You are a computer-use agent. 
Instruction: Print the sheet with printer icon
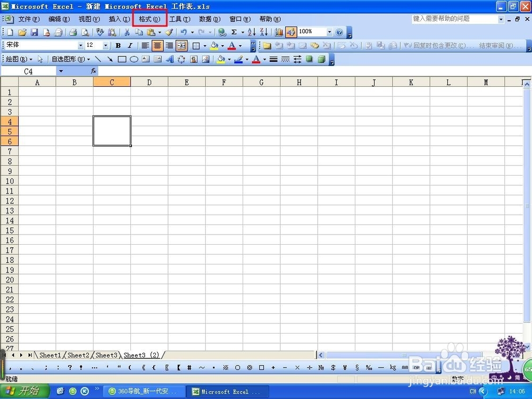click(x=72, y=32)
